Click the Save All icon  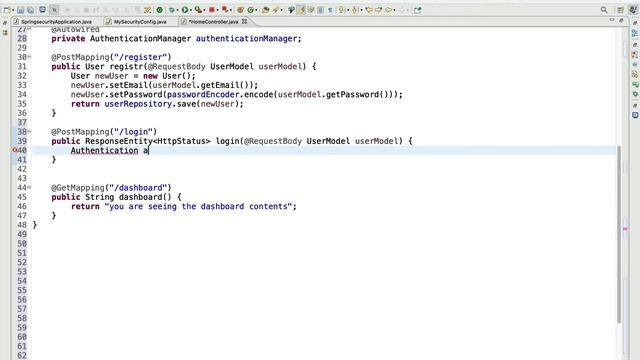31,10
